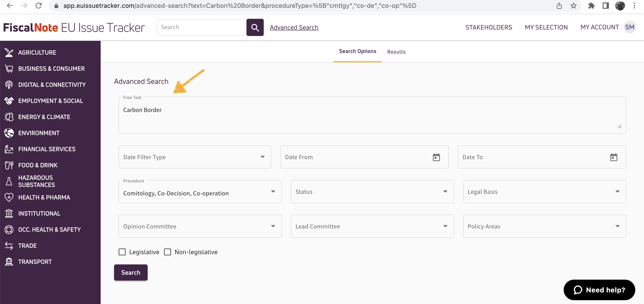The image size is (644, 304).
Task: Reload the page with the refresh icon
Action: pyautogui.click(x=38, y=6)
